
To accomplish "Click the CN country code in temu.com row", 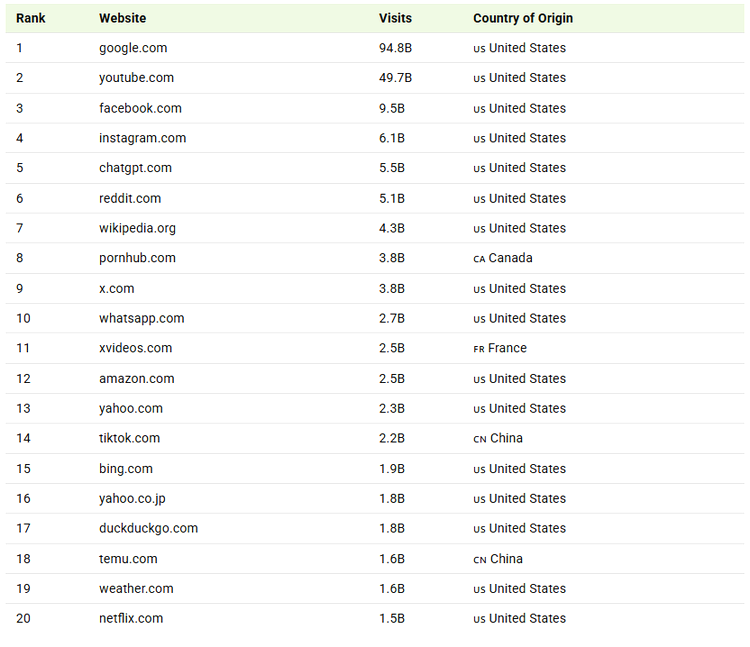I will [480, 560].
